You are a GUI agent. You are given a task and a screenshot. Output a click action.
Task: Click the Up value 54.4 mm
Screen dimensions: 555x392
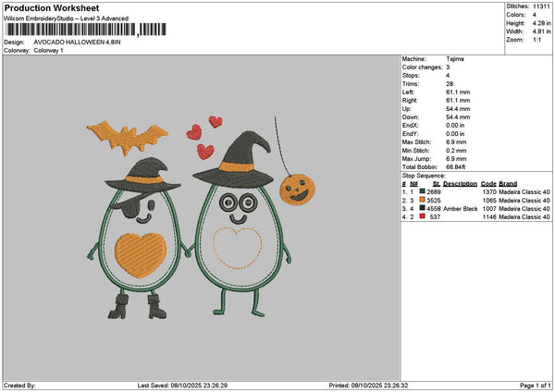[x=458, y=108]
